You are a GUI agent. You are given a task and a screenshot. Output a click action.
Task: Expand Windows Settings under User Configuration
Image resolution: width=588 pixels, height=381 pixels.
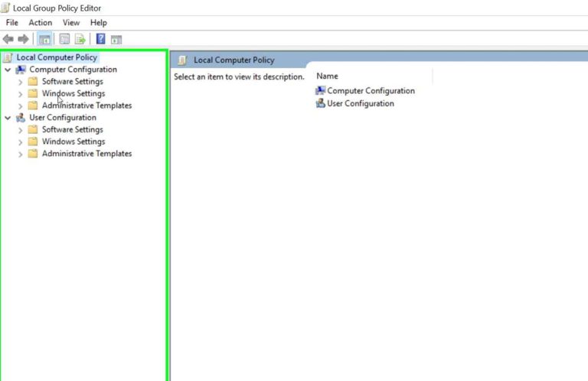tap(21, 142)
